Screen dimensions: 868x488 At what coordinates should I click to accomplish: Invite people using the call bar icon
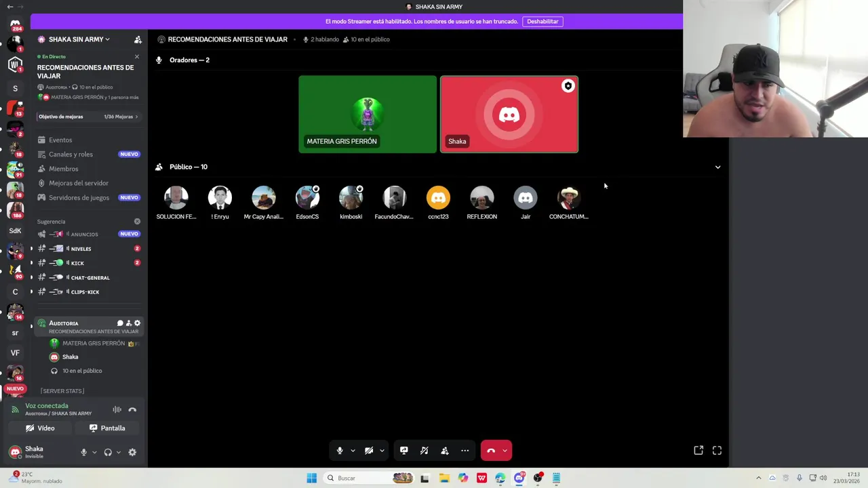[x=445, y=450]
